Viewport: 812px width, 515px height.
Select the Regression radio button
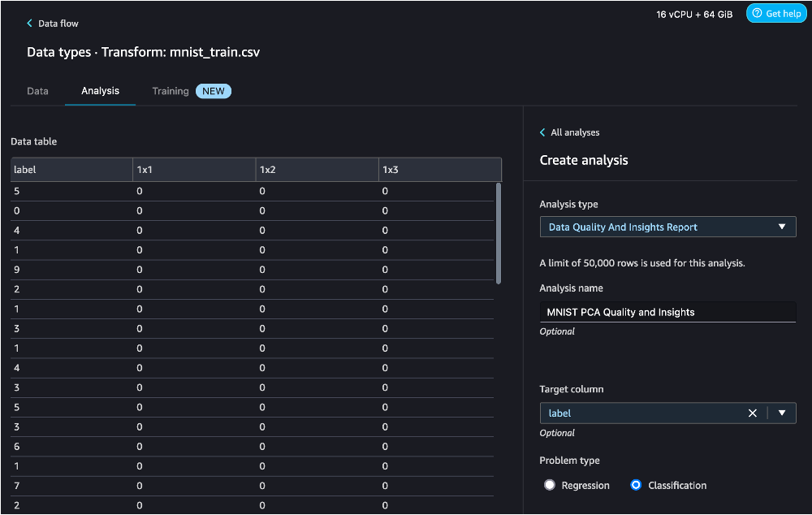click(550, 485)
